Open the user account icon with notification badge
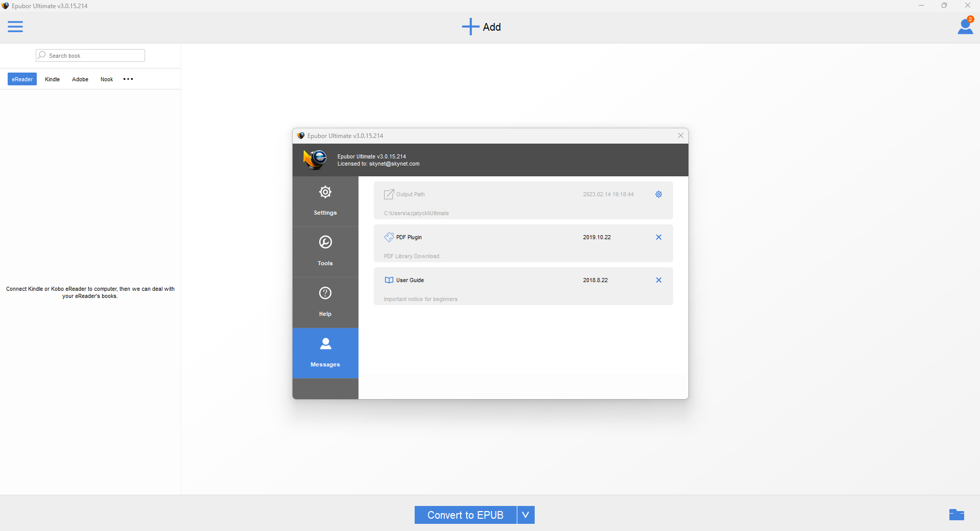 [965, 26]
